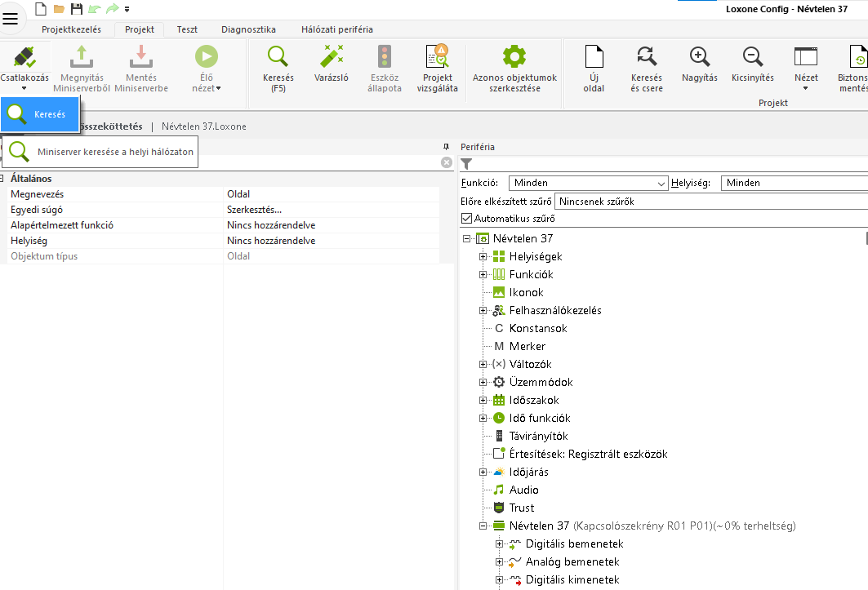Switch to Teszt tab
This screenshot has height=590, width=868.
tap(187, 29)
